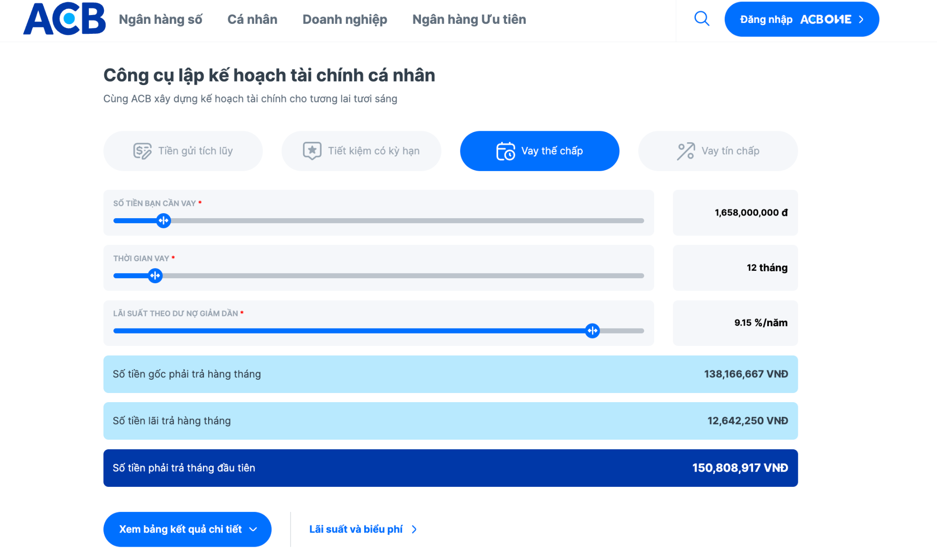Image resolution: width=937 pixels, height=560 pixels.
Task: Open the Ngân hàng số menu
Action: click(161, 19)
